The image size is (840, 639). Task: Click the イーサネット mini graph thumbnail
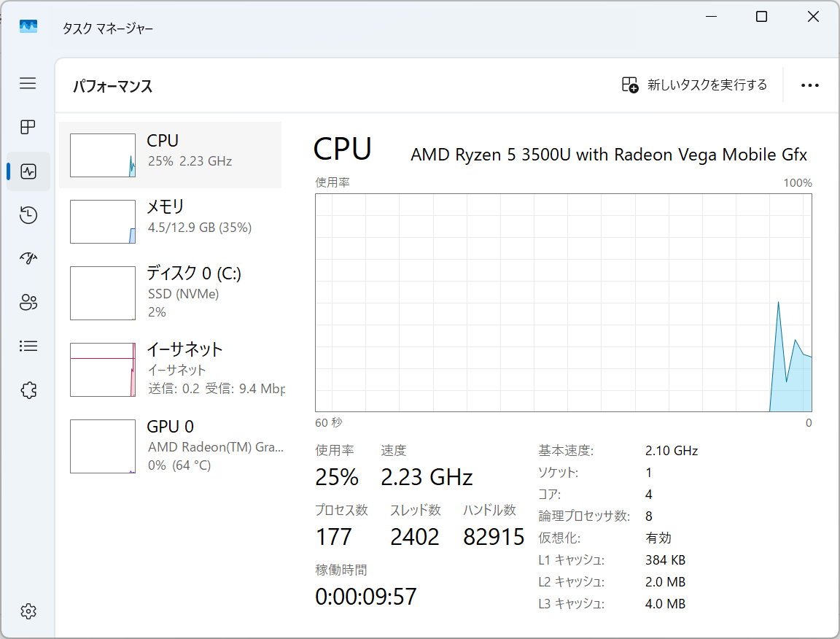point(103,370)
